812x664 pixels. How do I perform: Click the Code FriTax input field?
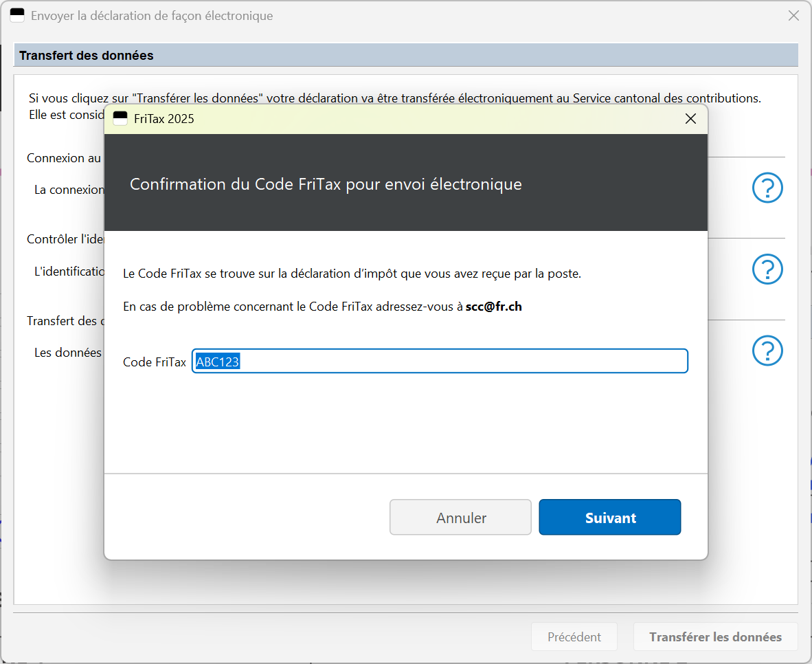coord(440,361)
